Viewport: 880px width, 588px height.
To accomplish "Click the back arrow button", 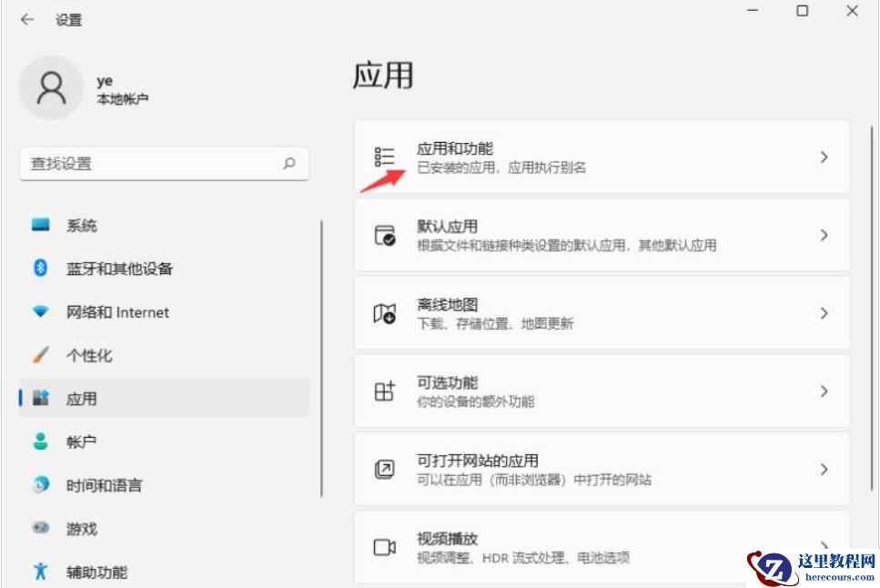I will click(x=27, y=18).
